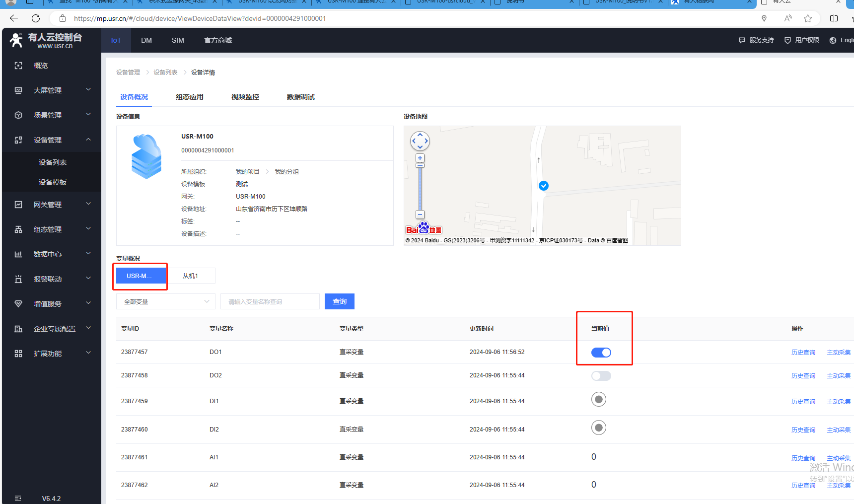Click the blue location marker on map
The width and height of the screenshot is (854, 504).
pos(544,186)
